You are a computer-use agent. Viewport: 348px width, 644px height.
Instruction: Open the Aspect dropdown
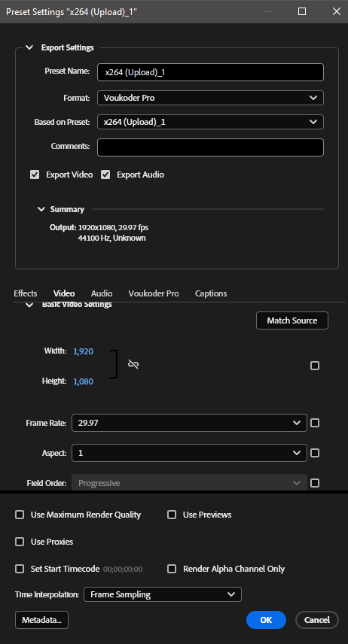point(189,453)
